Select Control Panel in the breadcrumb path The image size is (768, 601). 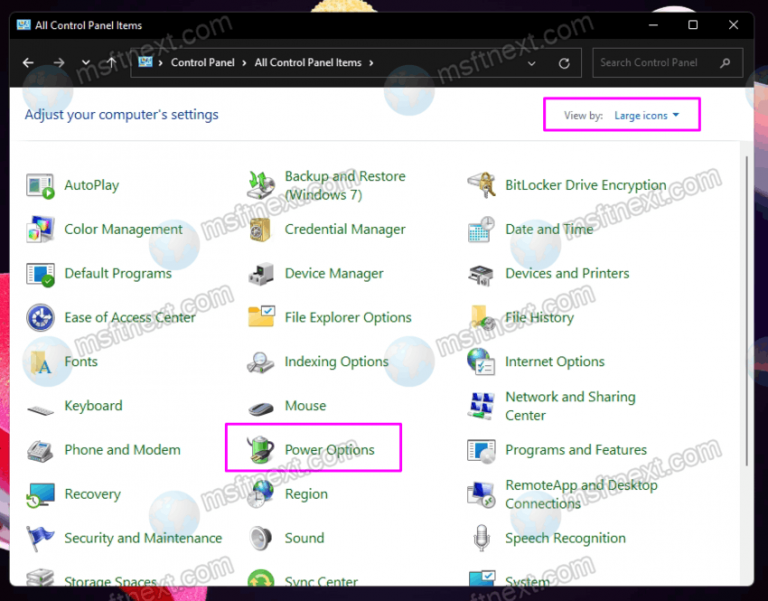tap(202, 63)
